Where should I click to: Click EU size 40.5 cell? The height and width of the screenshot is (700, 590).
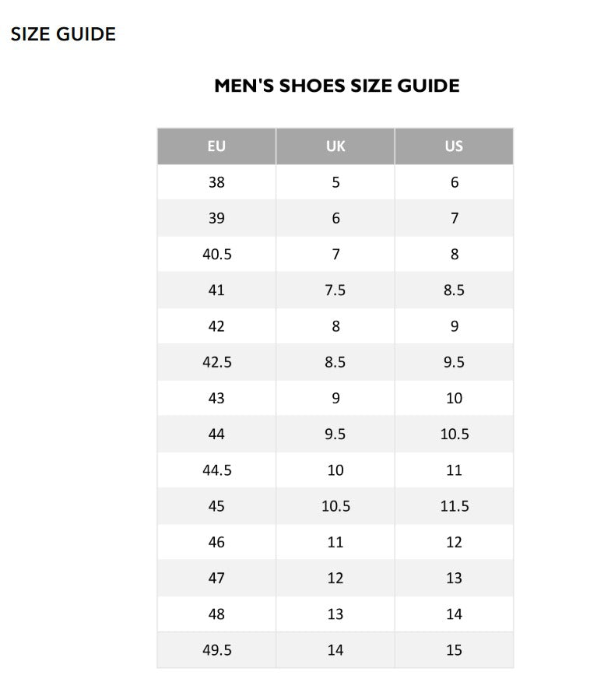[216, 255]
